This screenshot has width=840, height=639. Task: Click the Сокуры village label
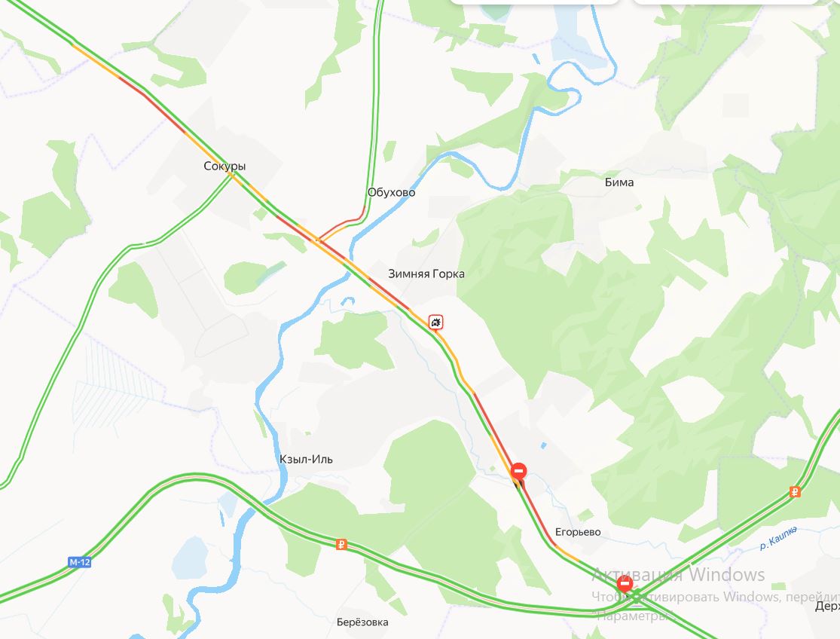(x=225, y=166)
